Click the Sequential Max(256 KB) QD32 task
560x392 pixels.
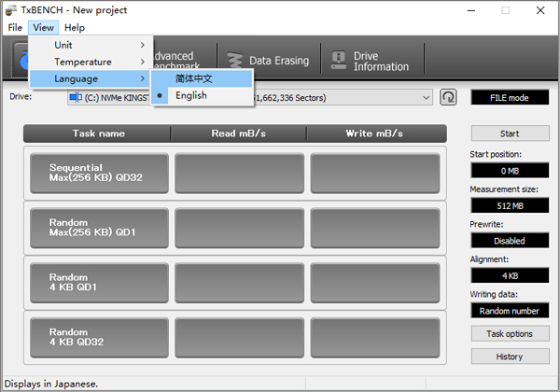coord(99,173)
